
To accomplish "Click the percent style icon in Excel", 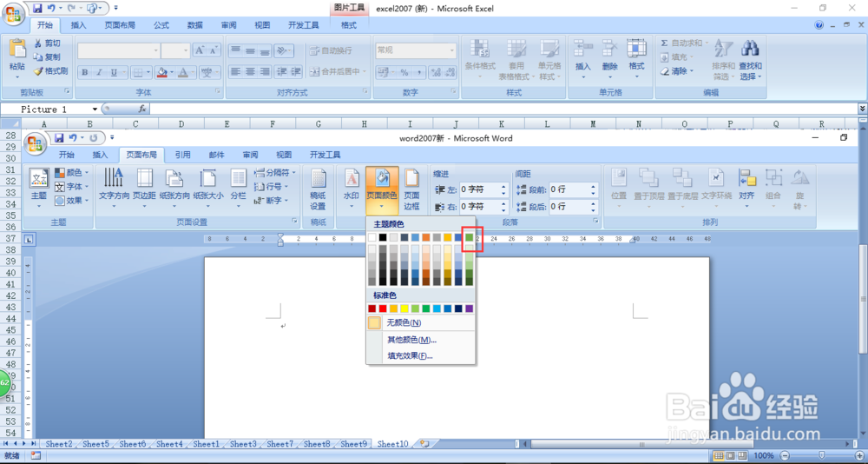I will (404, 72).
